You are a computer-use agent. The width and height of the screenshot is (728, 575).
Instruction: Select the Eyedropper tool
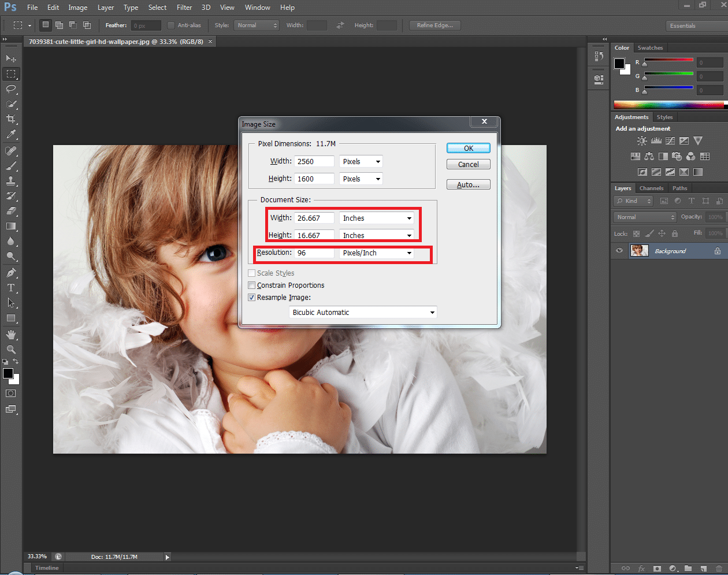(x=10, y=134)
